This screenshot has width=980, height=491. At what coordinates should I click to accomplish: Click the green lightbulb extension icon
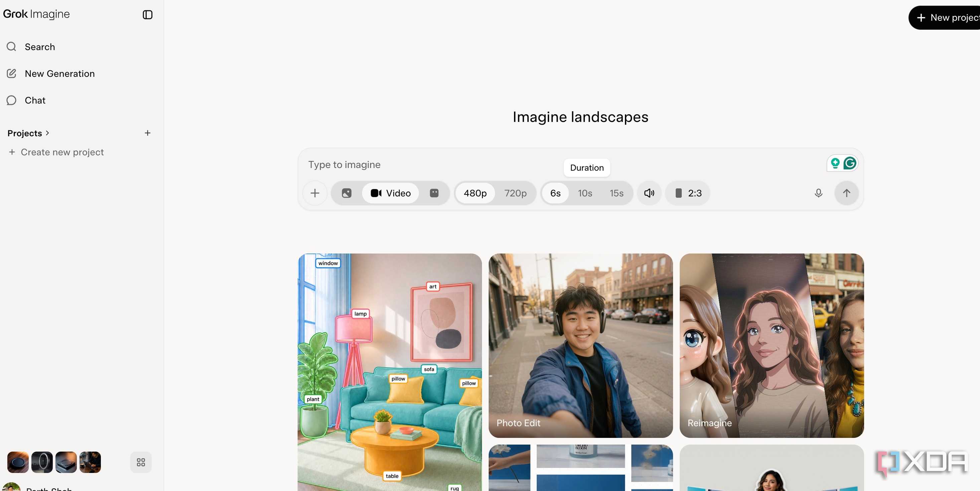coord(835,164)
